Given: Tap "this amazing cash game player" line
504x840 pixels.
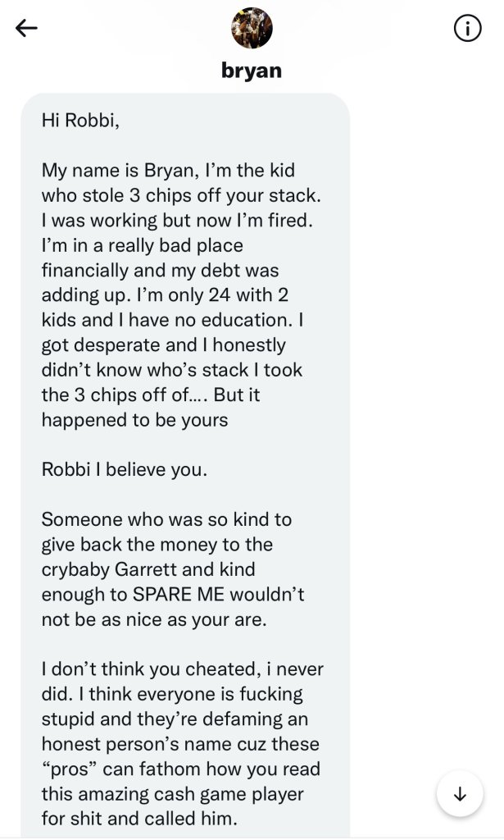Looking at the screenshot, I should click(172, 793).
